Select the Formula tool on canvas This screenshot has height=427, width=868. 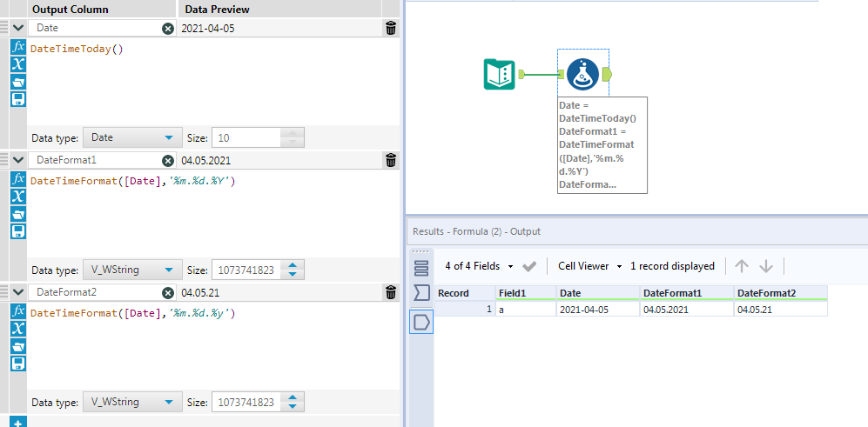point(583,74)
